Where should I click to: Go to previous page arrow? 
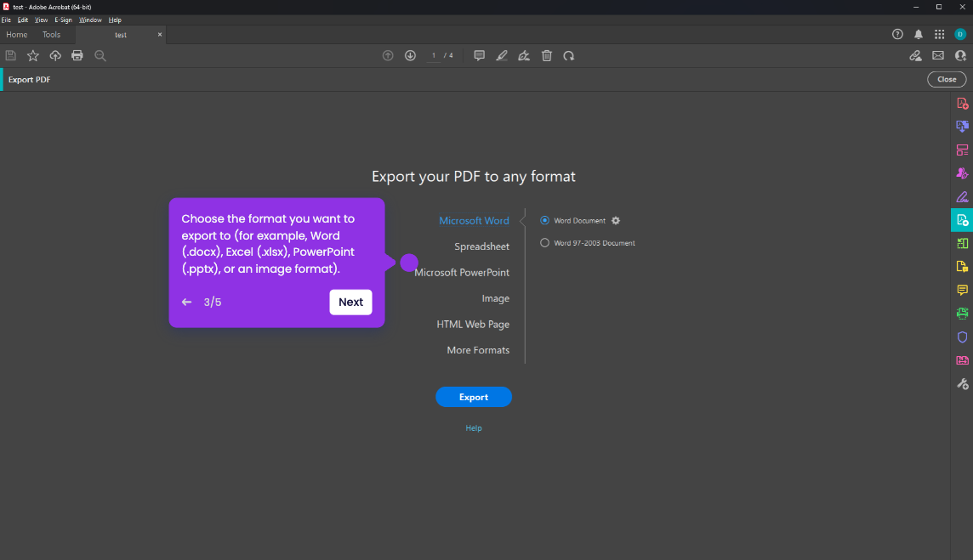(x=388, y=56)
